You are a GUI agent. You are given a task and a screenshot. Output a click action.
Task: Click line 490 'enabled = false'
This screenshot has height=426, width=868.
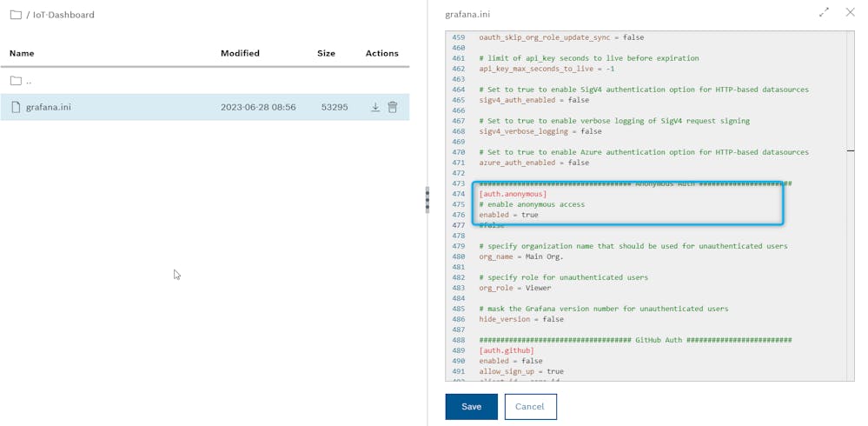[x=510, y=361]
